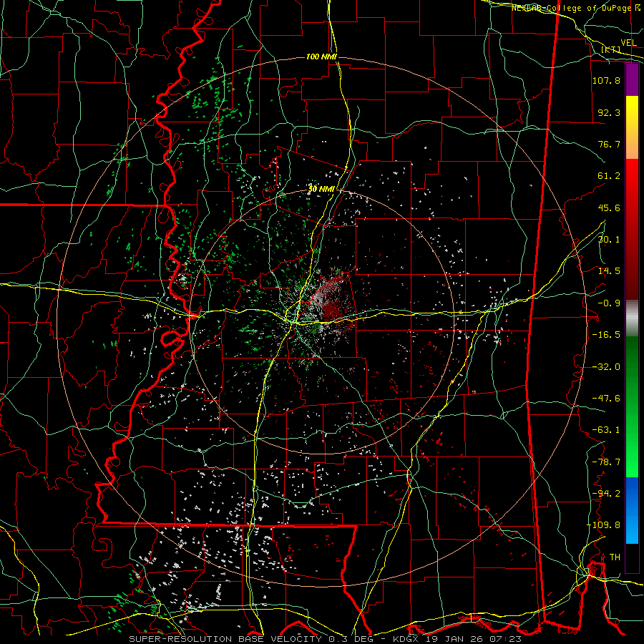Click the -109.8 velocity scale value
Image resolution: width=644 pixels, height=644 pixels.
point(603,525)
